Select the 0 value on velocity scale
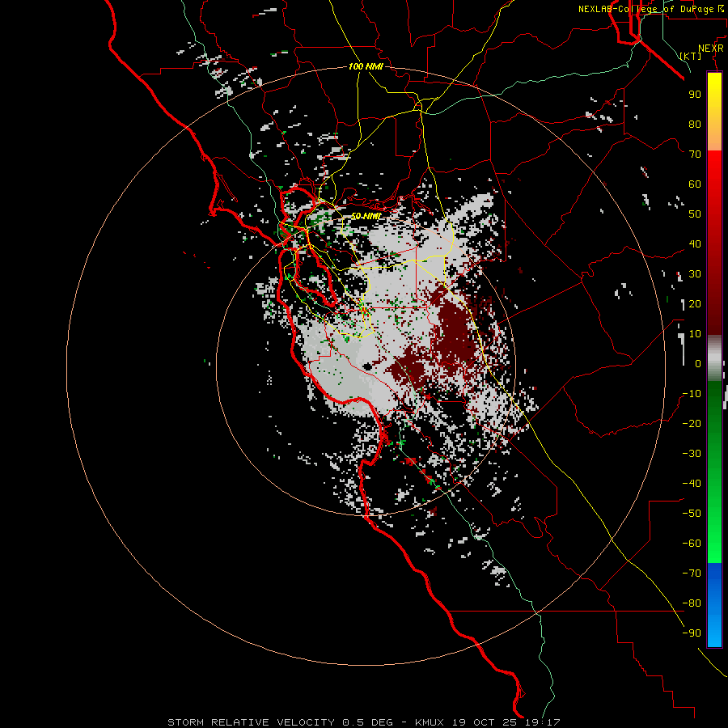This screenshot has width=728, height=728. (698, 364)
